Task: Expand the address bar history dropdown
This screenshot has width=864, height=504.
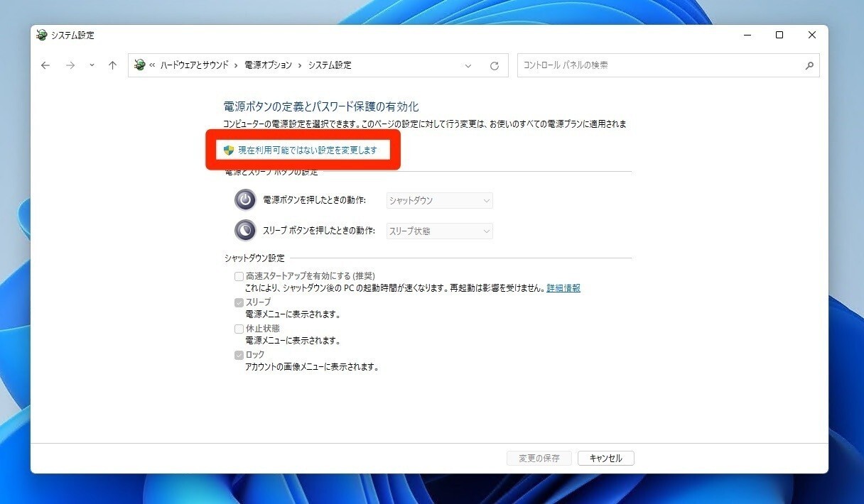Action: [468, 65]
